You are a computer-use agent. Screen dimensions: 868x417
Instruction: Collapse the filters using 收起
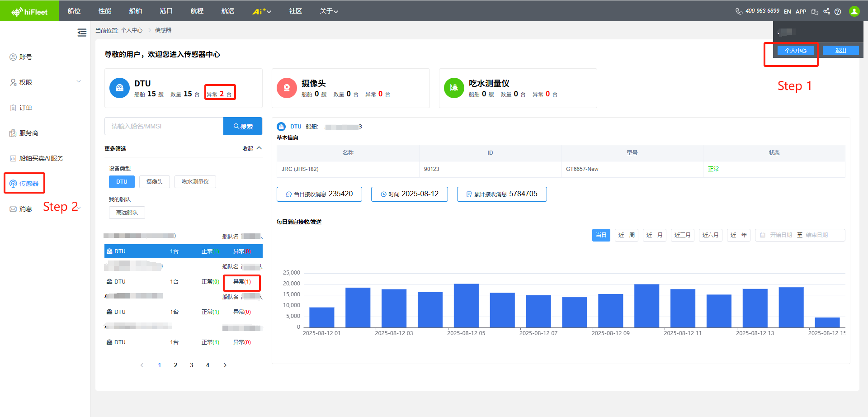coord(252,148)
